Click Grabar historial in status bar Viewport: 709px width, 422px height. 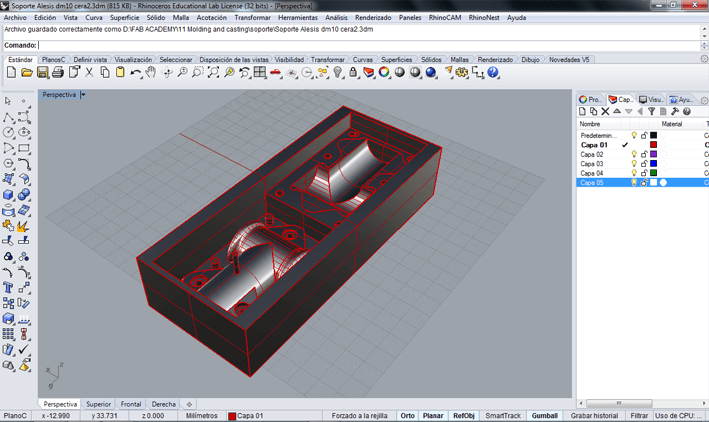coord(594,416)
